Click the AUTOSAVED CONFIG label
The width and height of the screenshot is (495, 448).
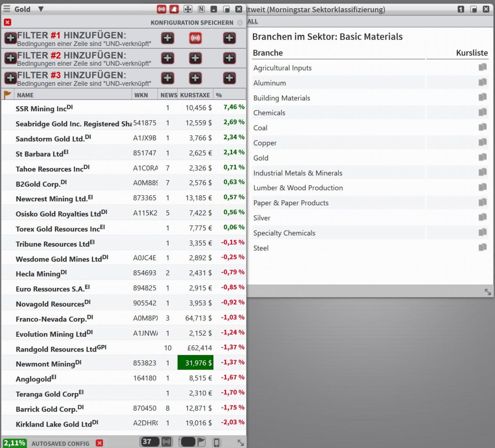(x=60, y=444)
